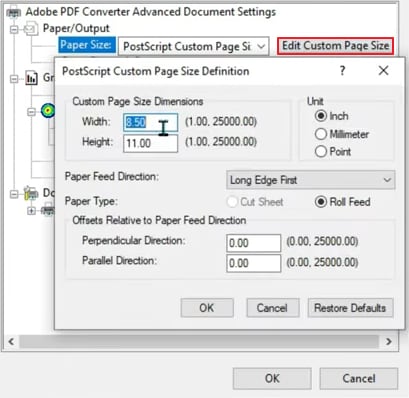The width and height of the screenshot is (409, 398).
Task: Click the PostScript Custom Page Size Definition title
Action: point(156,71)
